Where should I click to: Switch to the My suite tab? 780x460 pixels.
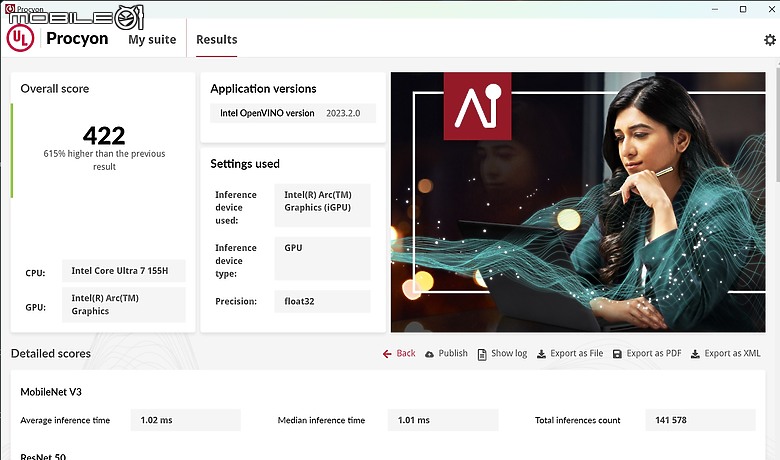click(152, 39)
